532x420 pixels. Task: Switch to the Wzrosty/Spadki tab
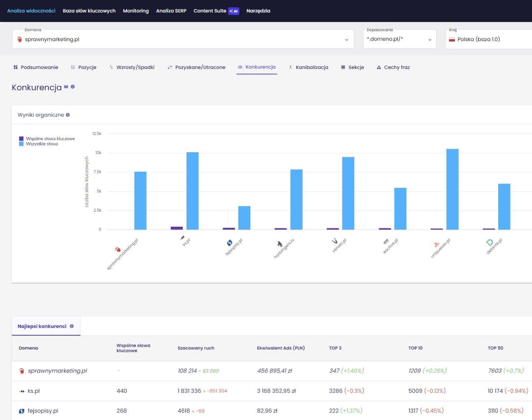[x=132, y=67]
